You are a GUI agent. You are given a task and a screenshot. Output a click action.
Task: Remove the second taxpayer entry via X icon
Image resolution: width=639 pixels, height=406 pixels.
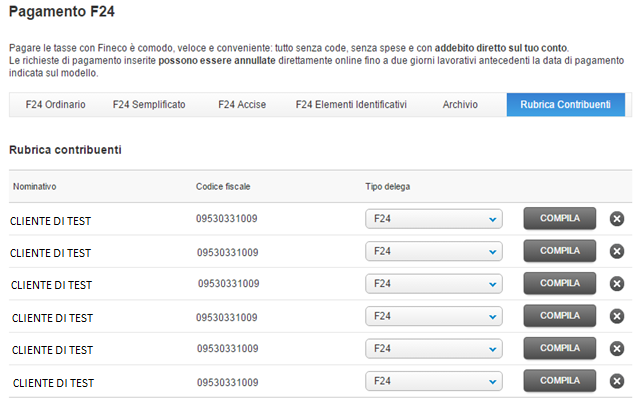point(616,251)
